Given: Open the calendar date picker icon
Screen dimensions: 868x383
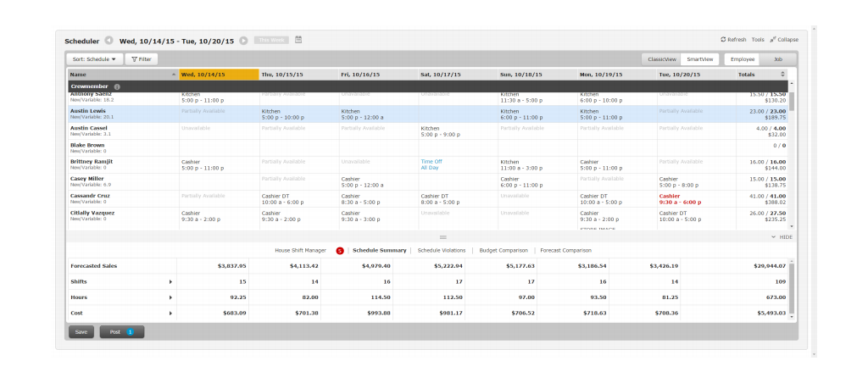Looking at the screenshot, I should 298,40.
